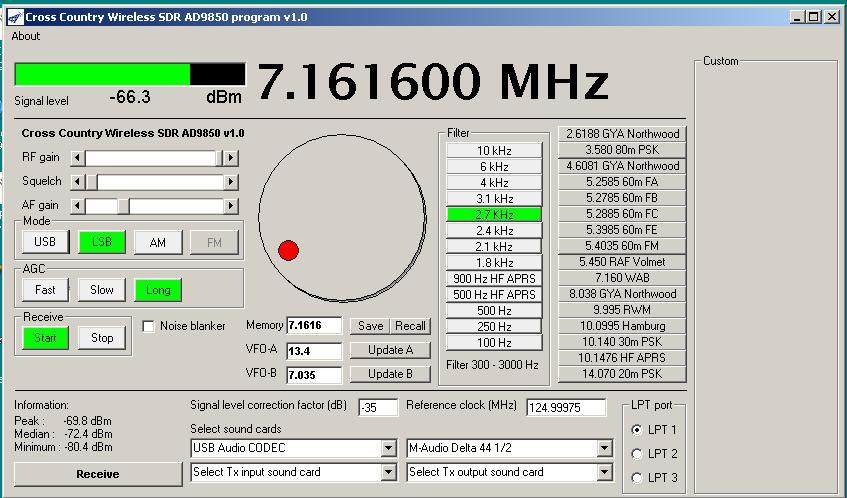The image size is (847, 498).
Task: Click the VFO-A frequency field
Action: coord(313,351)
